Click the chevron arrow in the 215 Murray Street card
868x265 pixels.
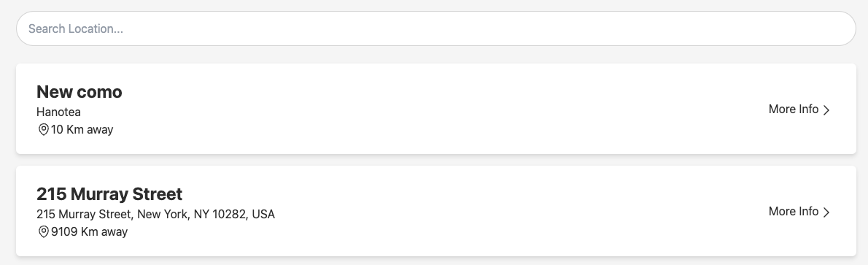[826, 212]
